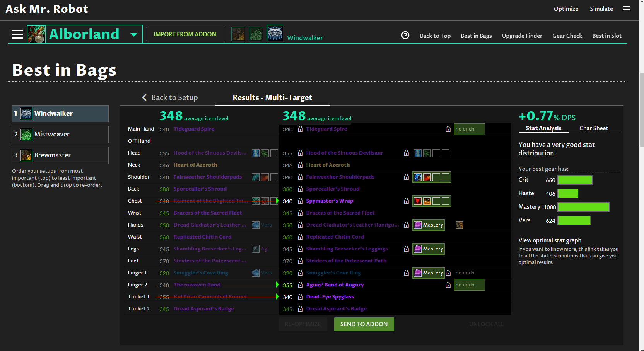
Task: Click the UNLOCK ALL button
Action: [486, 324]
